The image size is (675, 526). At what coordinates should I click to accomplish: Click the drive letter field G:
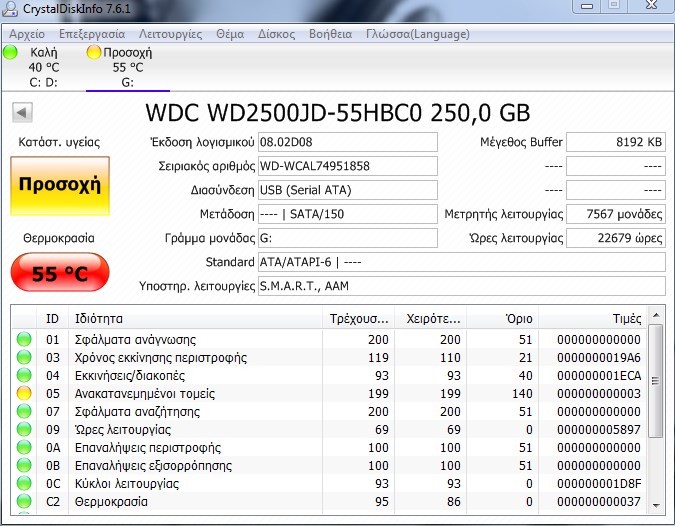[x=347, y=238]
